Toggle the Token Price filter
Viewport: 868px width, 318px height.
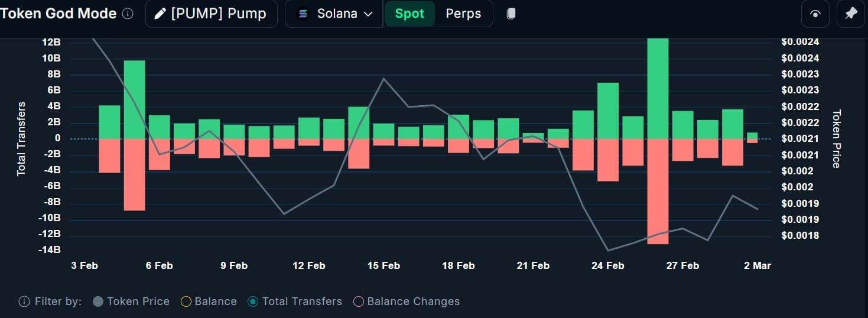click(131, 301)
